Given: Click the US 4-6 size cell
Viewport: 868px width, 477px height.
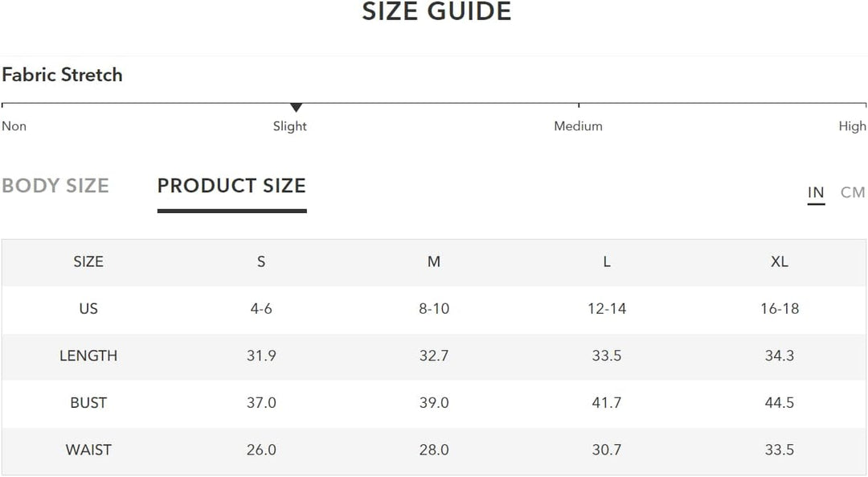Looking at the screenshot, I should tap(261, 309).
